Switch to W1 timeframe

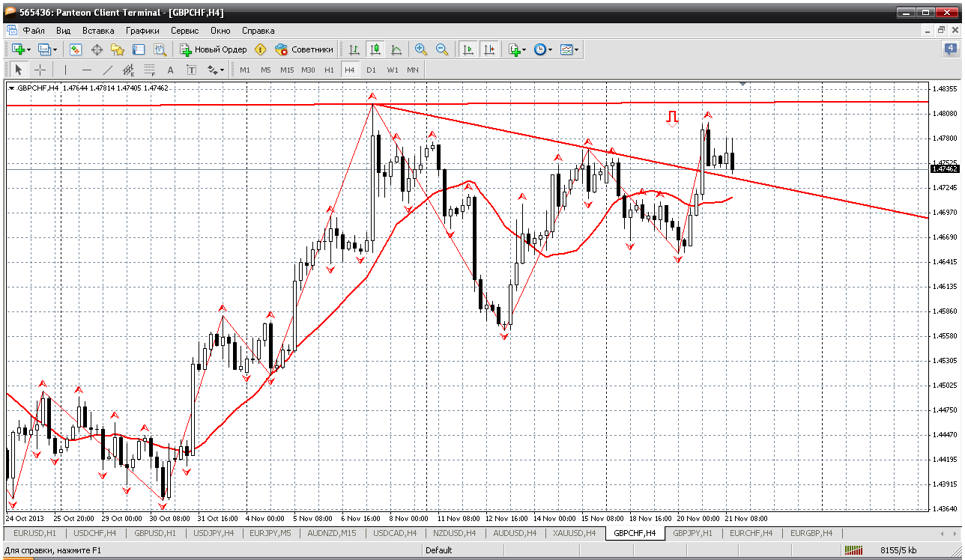tap(393, 70)
